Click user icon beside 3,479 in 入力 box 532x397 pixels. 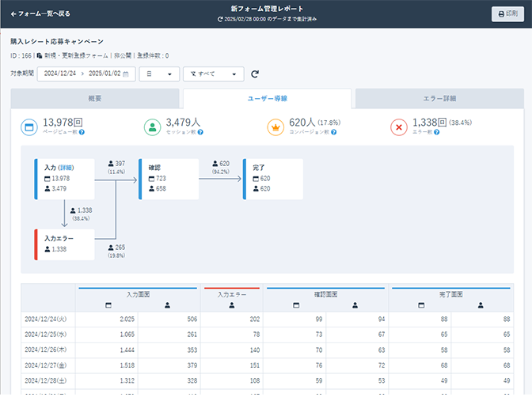47,188
